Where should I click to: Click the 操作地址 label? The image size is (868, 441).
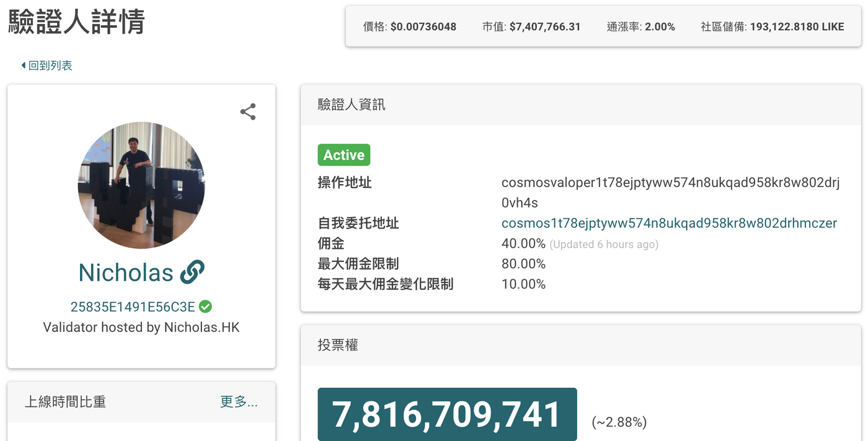pyautogui.click(x=345, y=183)
